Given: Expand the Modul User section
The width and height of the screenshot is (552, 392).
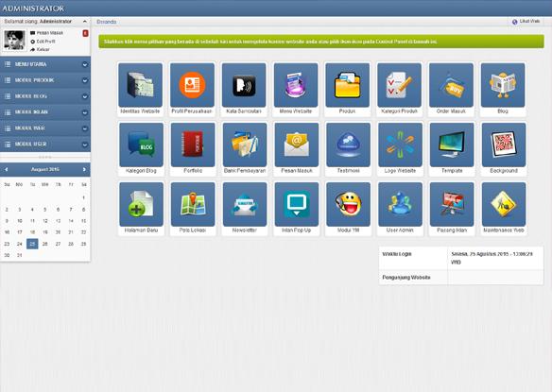Looking at the screenshot, I should tap(45, 145).
